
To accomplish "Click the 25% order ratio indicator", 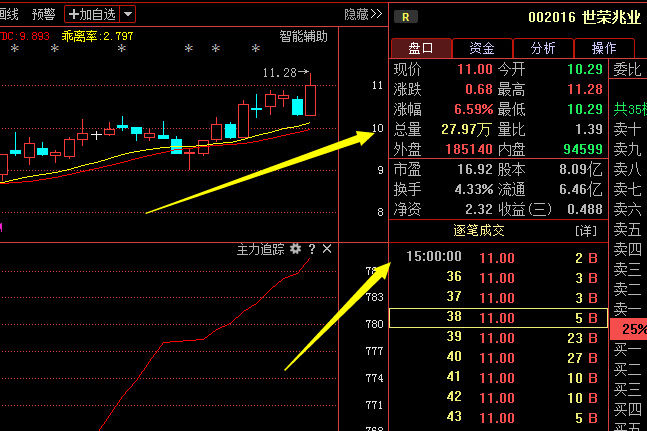I will tap(633, 328).
